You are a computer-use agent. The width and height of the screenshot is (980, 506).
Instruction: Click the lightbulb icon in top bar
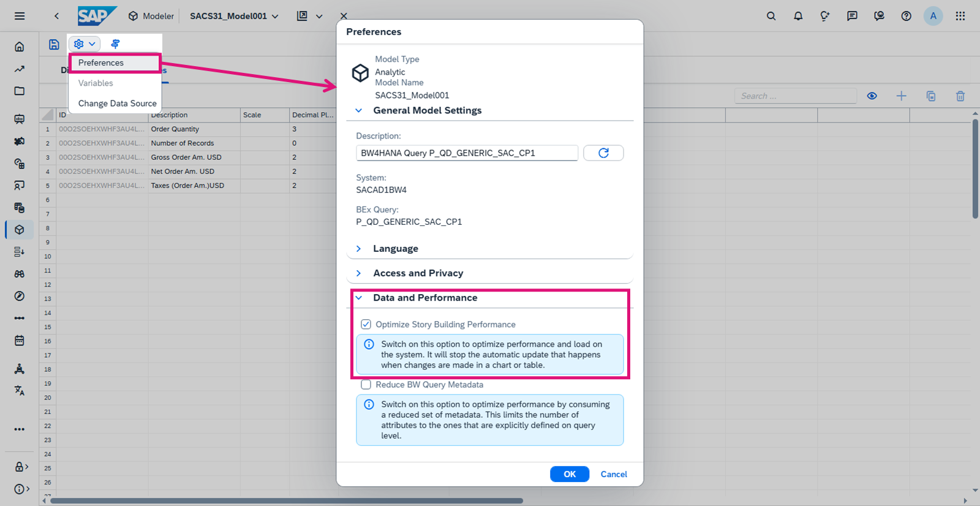(x=825, y=16)
